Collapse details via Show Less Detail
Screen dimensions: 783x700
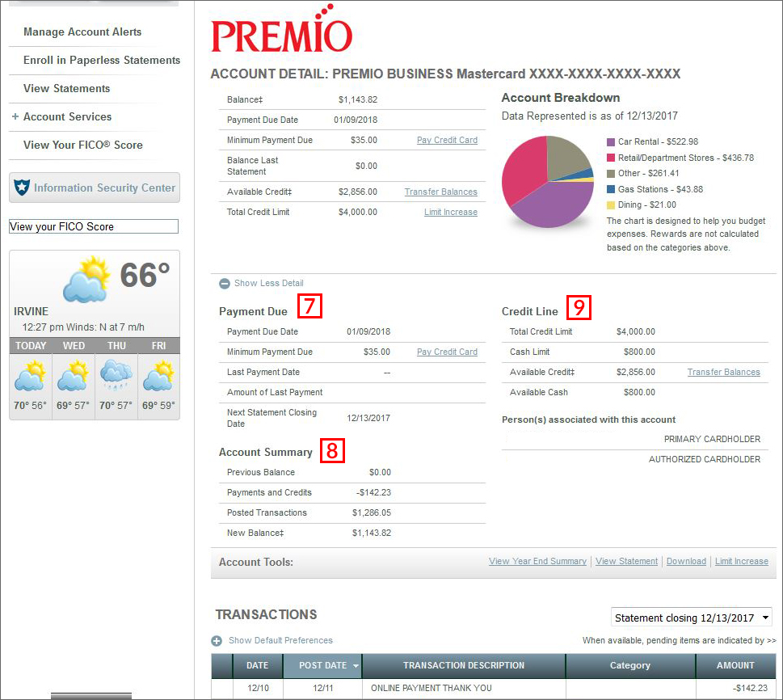[x=268, y=283]
